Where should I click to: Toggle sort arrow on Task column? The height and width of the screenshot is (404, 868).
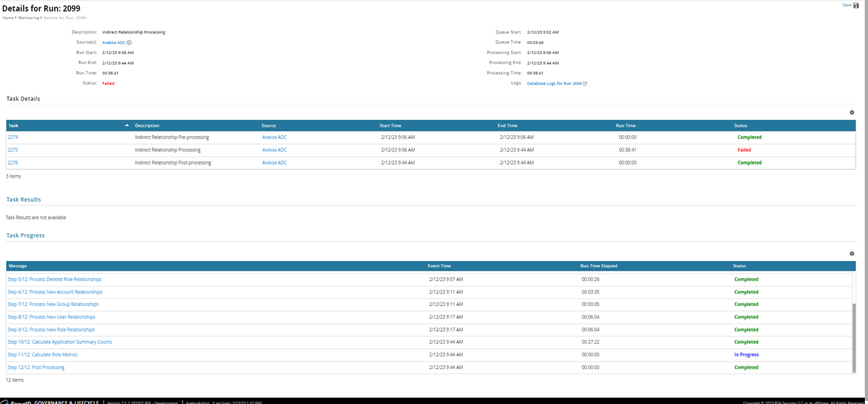127,125
